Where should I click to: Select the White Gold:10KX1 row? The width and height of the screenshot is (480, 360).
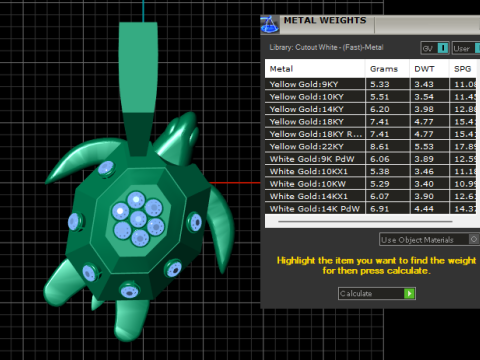[371, 171]
